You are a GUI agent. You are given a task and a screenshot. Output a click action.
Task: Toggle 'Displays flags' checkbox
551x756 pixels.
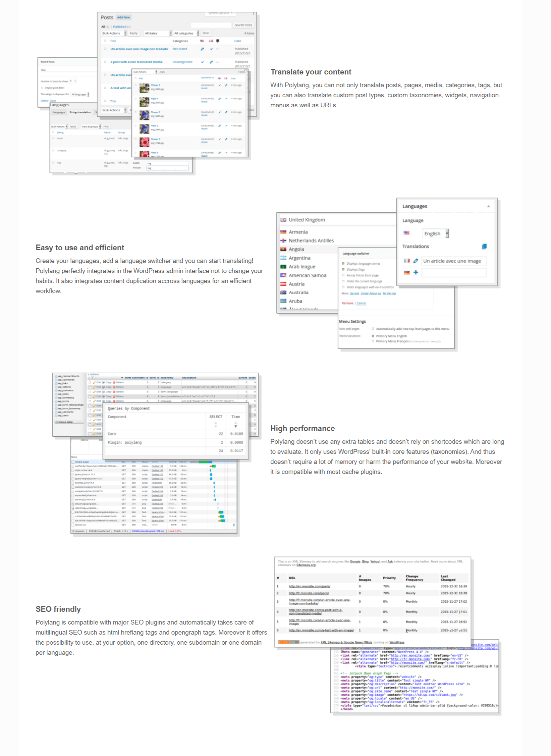point(343,269)
